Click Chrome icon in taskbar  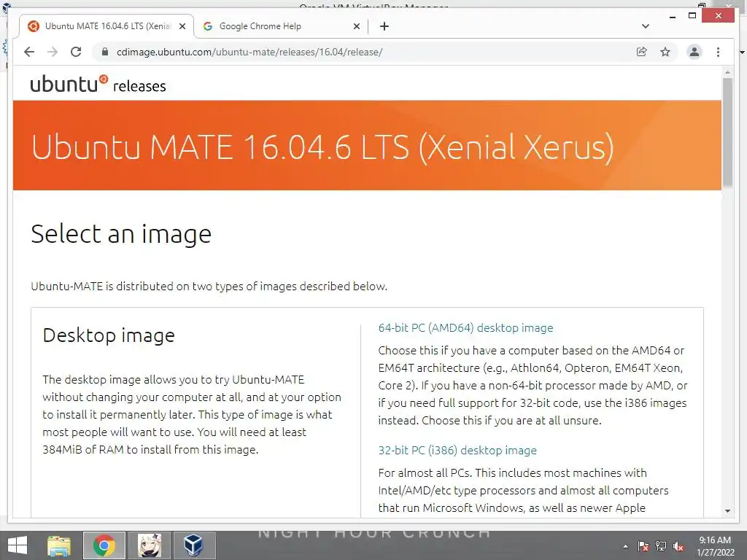104,545
